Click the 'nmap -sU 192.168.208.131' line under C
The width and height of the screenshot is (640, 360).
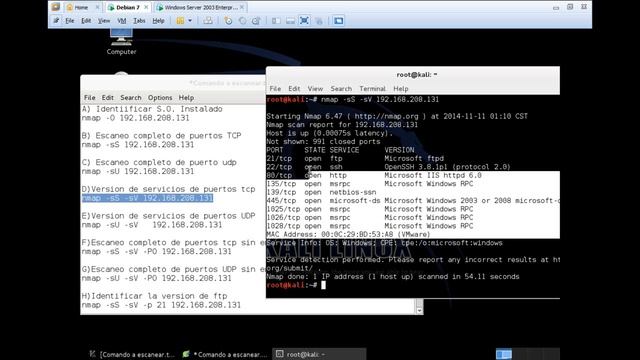point(138,171)
